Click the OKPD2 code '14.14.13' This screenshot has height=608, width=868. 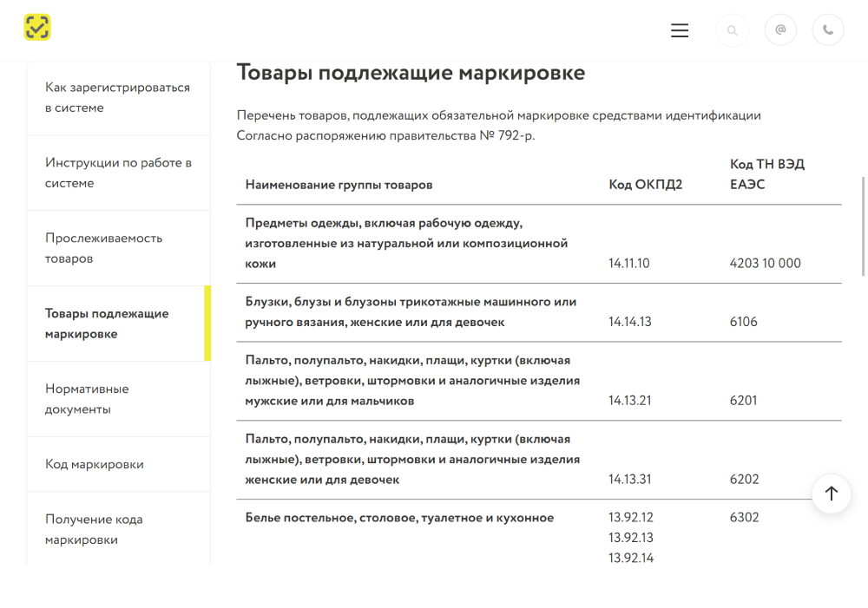(x=629, y=322)
